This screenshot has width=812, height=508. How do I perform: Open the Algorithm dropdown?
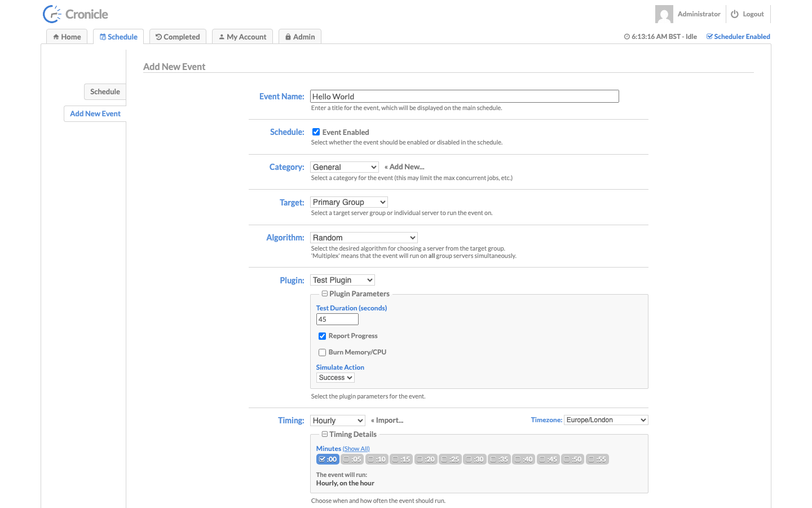[364, 238]
